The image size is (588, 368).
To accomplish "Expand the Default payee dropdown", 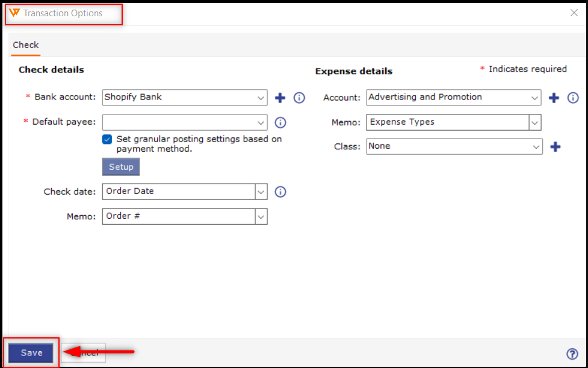I will (x=261, y=122).
